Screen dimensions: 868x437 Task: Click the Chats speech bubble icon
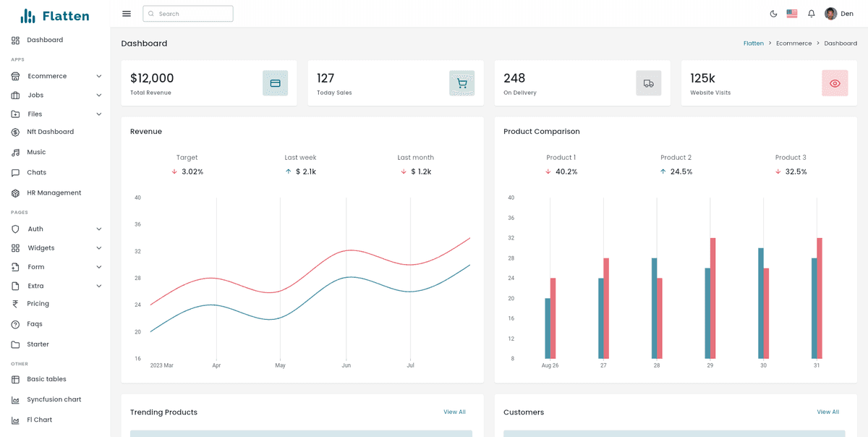click(16, 172)
